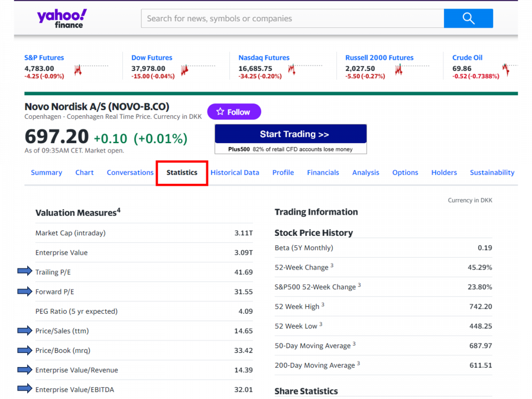
Task: Click the blue arrow beside Price/Book (mrq)
Action: tap(25, 350)
